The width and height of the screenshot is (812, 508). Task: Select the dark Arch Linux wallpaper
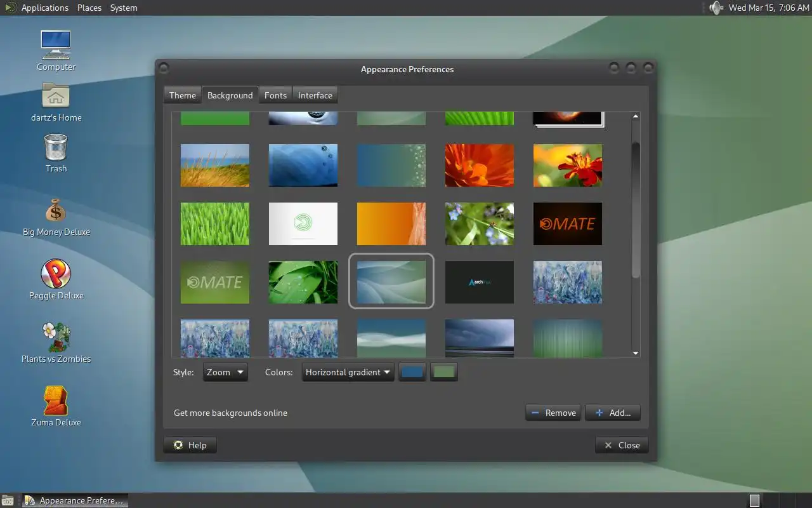(x=480, y=282)
